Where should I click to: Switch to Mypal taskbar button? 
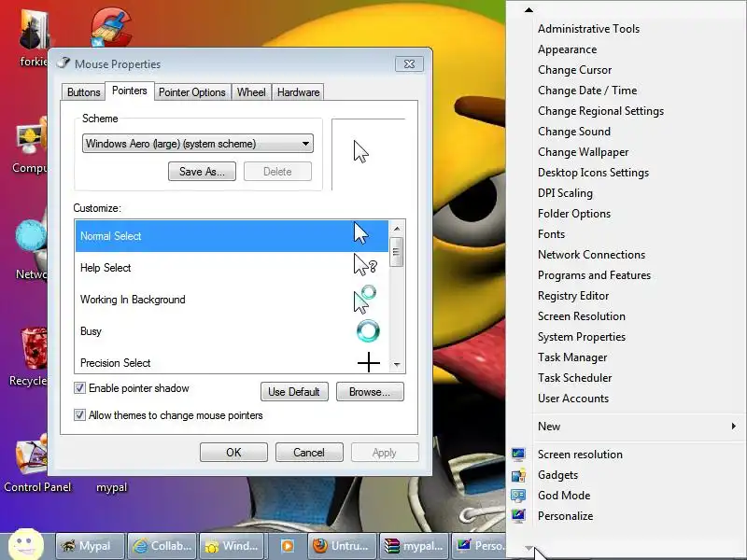(90, 546)
